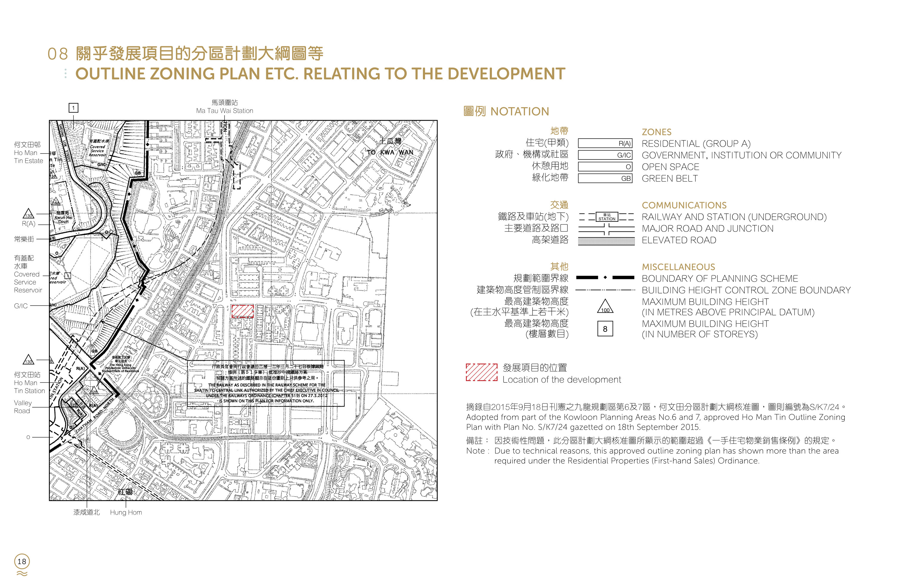Viewport: 905px width, 588px height.
Task: Click the triangle 100 building height symbol
Action: click(x=605, y=307)
